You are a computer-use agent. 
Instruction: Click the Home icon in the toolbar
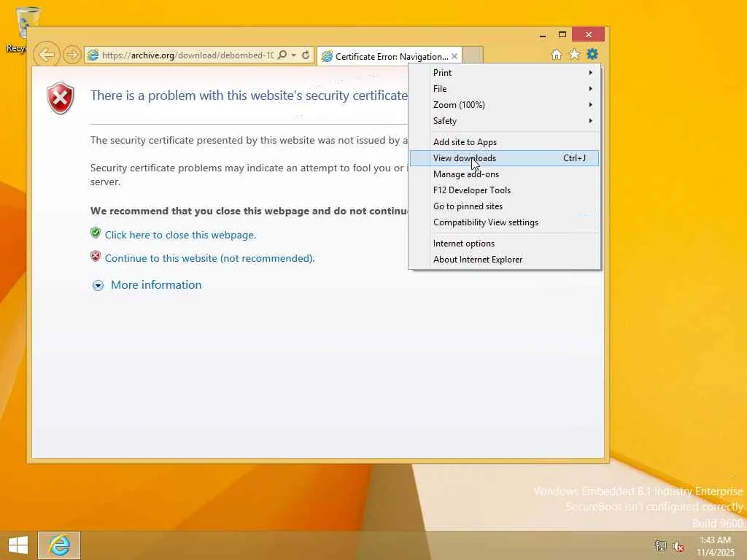(557, 54)
